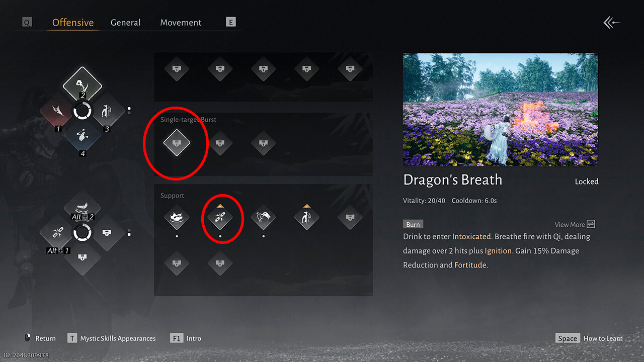Play the Dragon's Breath preview thumbnail
The image size is (644, 362).
pos(500,110)
